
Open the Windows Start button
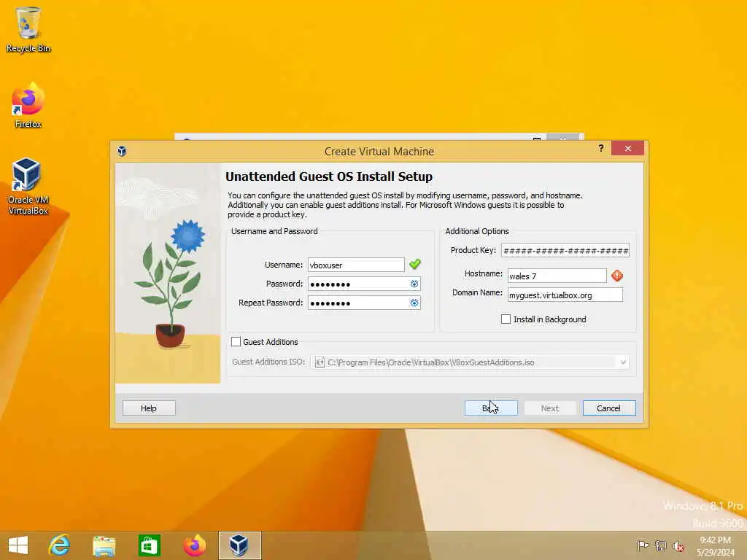point(18,545)
